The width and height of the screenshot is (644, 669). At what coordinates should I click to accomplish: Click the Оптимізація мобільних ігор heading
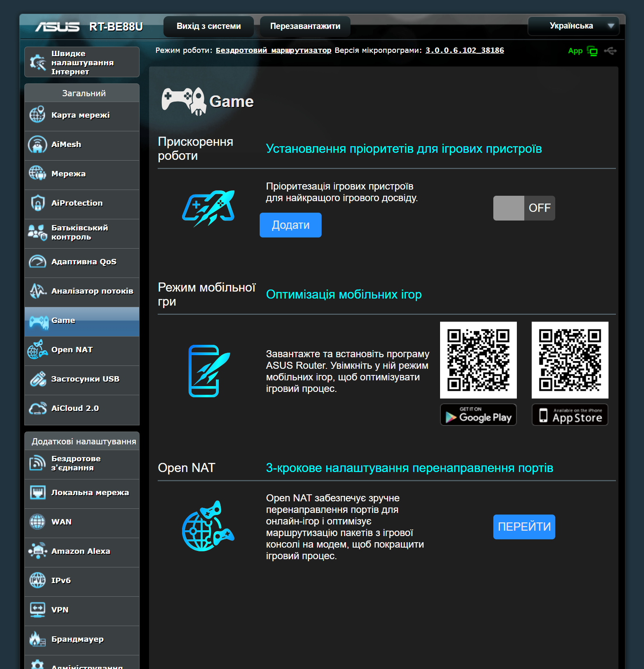[x=344, y=294]
